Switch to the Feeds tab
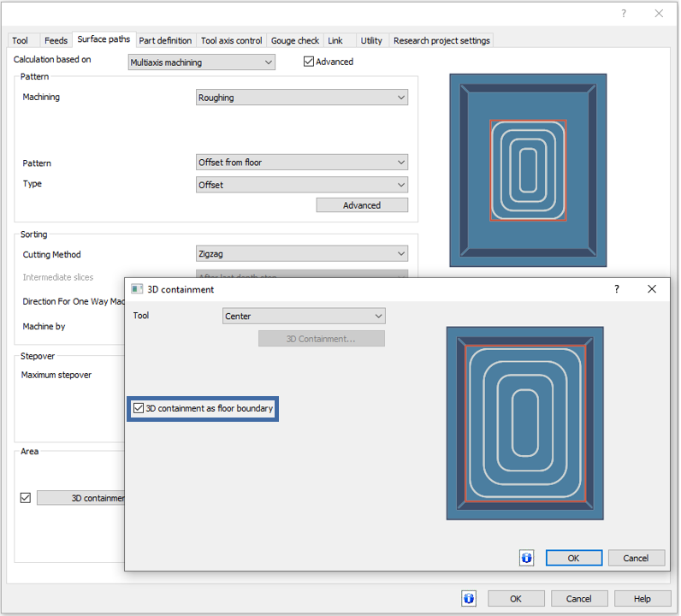 point(56,40)
